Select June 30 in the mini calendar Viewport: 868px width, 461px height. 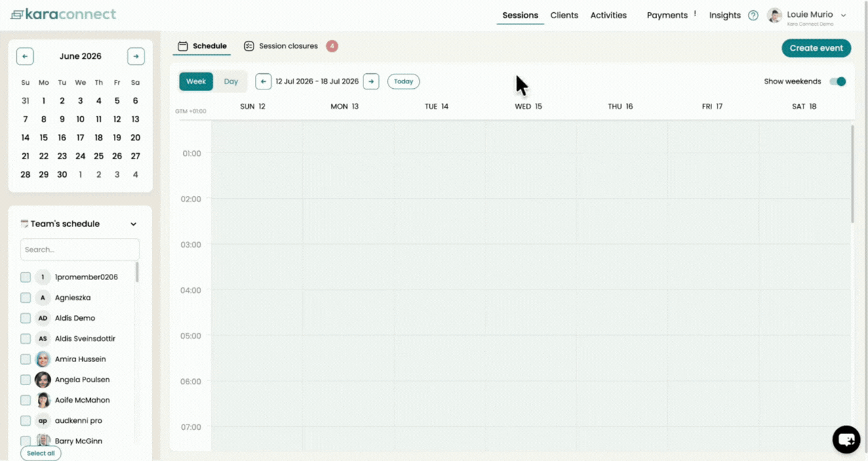[x=62, y=174]
